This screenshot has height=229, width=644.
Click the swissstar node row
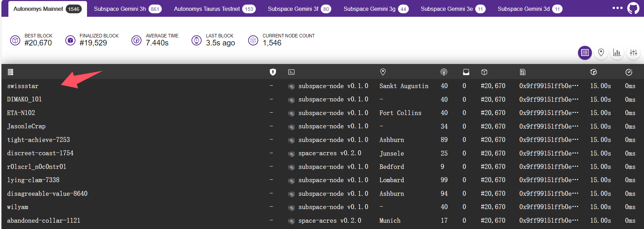point(23,86)
